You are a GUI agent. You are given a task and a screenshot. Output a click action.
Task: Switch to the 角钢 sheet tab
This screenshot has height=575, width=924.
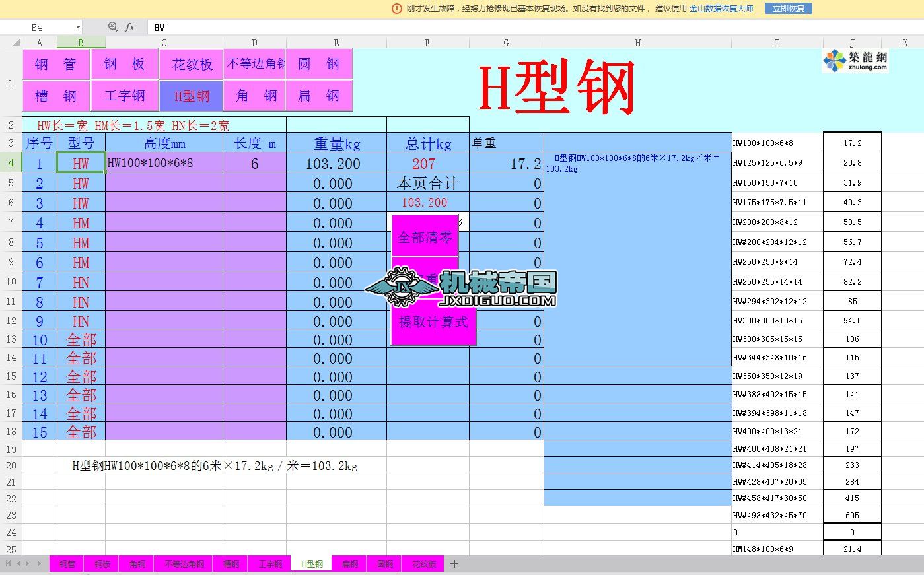(x=137, y=564)
